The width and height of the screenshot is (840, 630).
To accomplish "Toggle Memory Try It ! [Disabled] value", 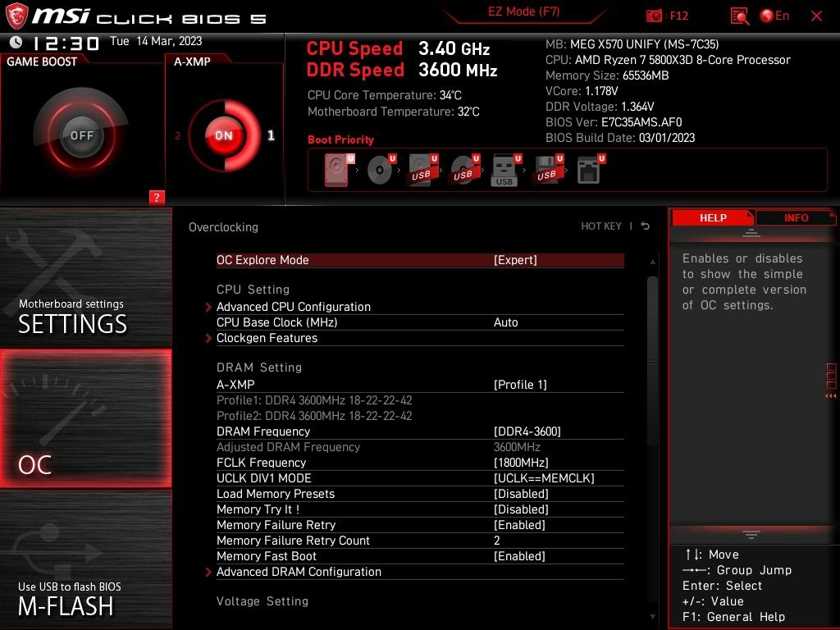I will point(521,509).
